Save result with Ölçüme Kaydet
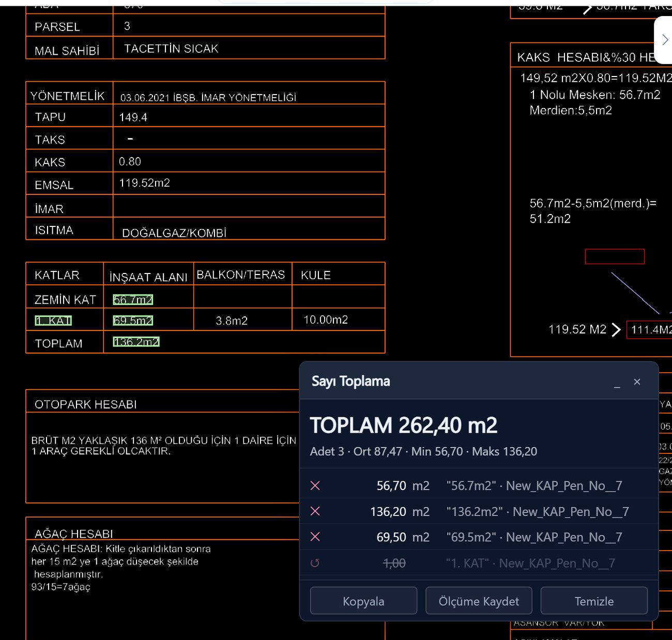 pos(479,601)
